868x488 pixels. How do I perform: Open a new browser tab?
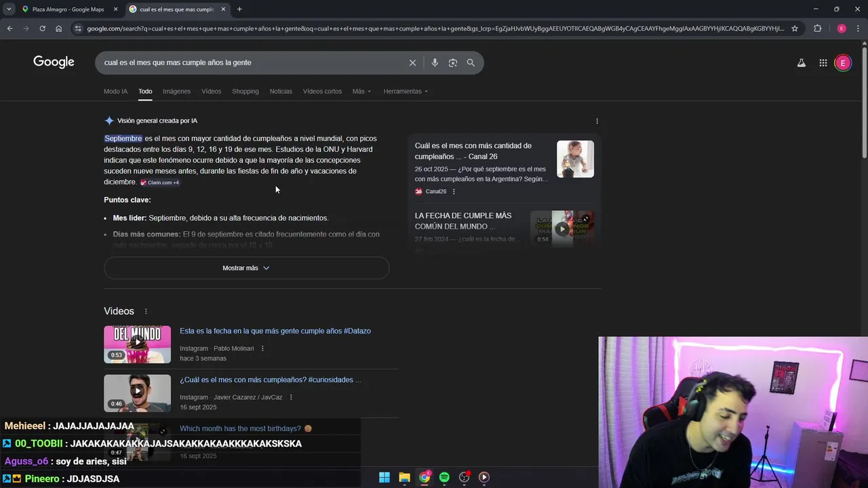pos(239,9)
